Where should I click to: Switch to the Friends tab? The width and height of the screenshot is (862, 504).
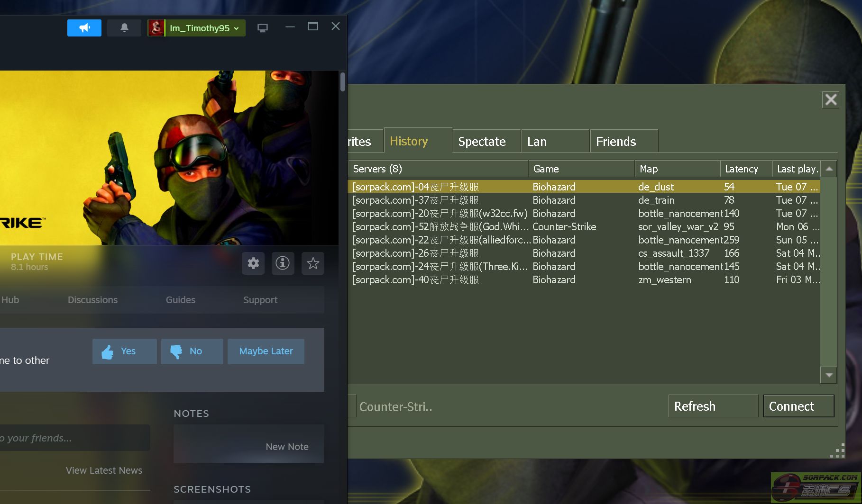(624, 141)
